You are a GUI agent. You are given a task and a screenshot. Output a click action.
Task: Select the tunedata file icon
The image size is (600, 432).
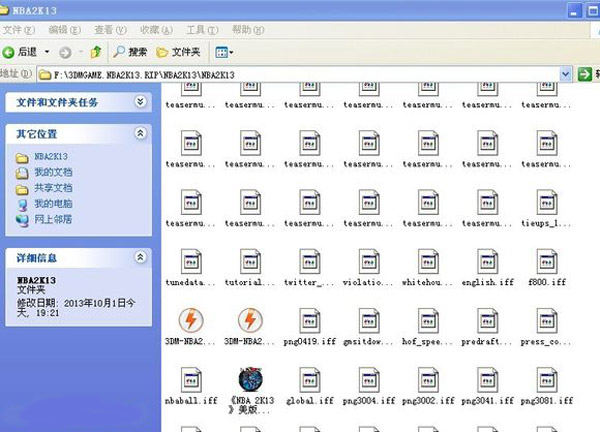pos(191,261)
